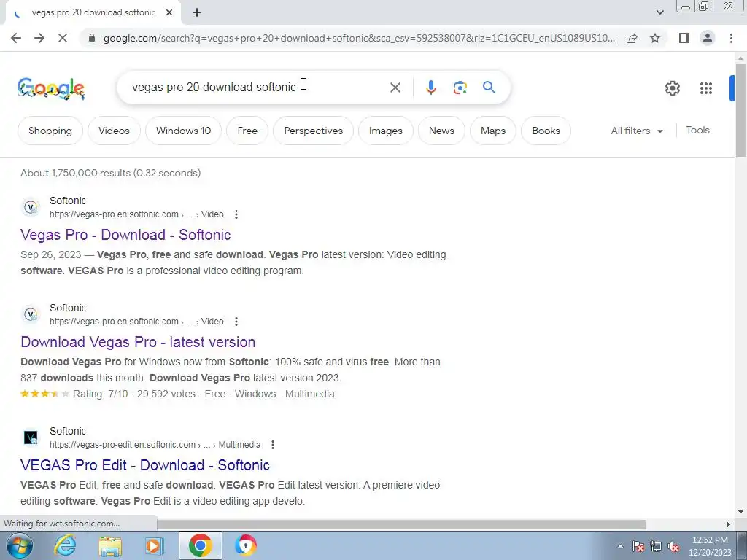Show hidden system tray icons

click(620, 546)
